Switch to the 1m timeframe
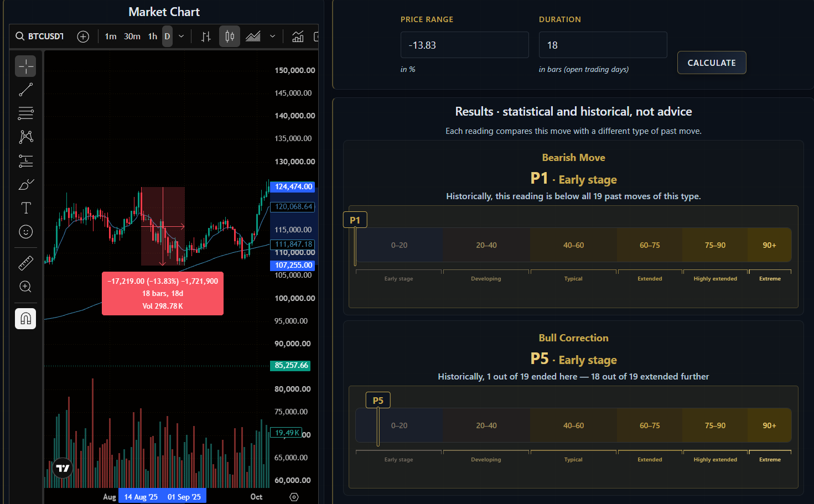814x504 pixels. 111,37
